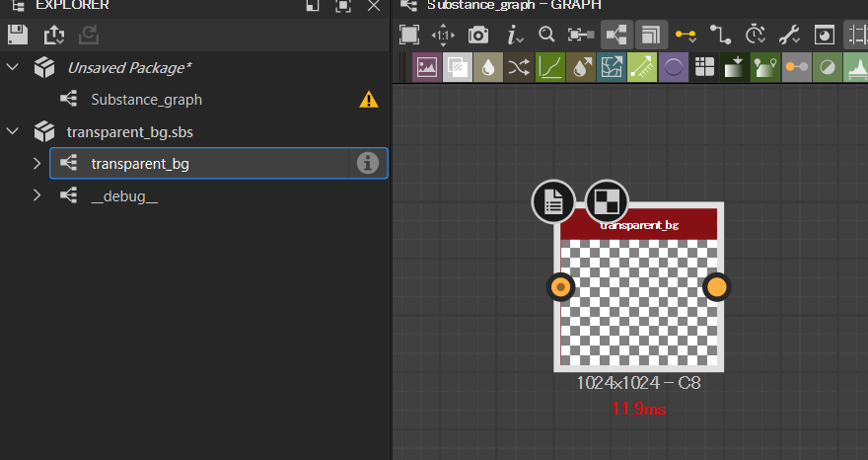The height and width of the screenshot is (460, 868).
Task: Open the info display dropdown in graph toolbar
Action: [x=516, y=36]
